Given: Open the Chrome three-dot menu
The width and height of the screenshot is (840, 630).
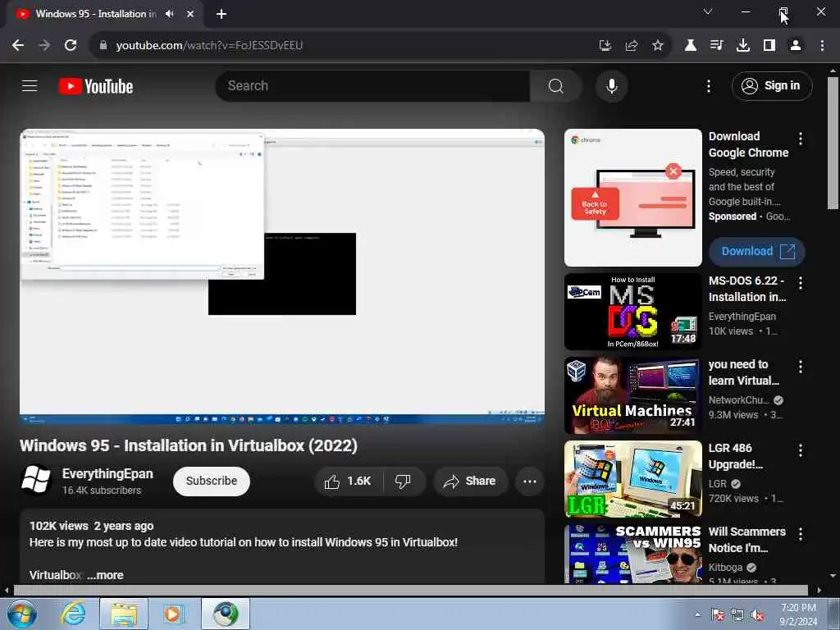Looking at the screenshot, I should [822, 46].
